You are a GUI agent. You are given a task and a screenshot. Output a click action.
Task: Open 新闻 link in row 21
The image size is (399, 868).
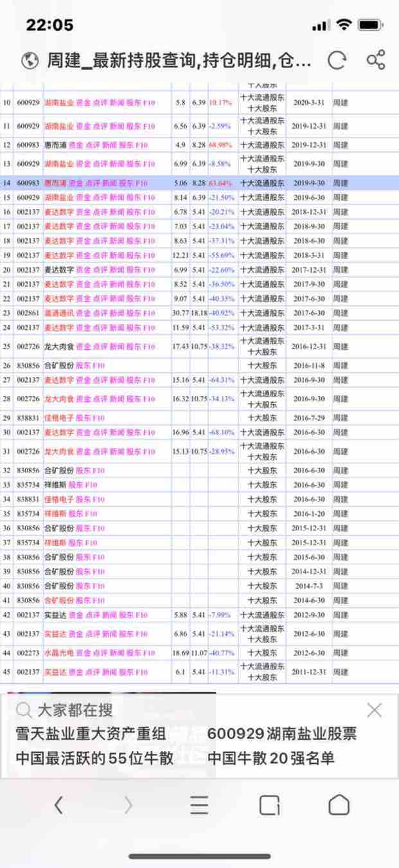117,284
